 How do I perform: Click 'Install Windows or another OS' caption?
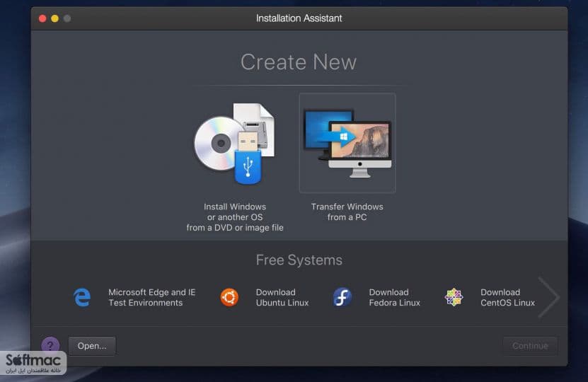click(235, 217)
